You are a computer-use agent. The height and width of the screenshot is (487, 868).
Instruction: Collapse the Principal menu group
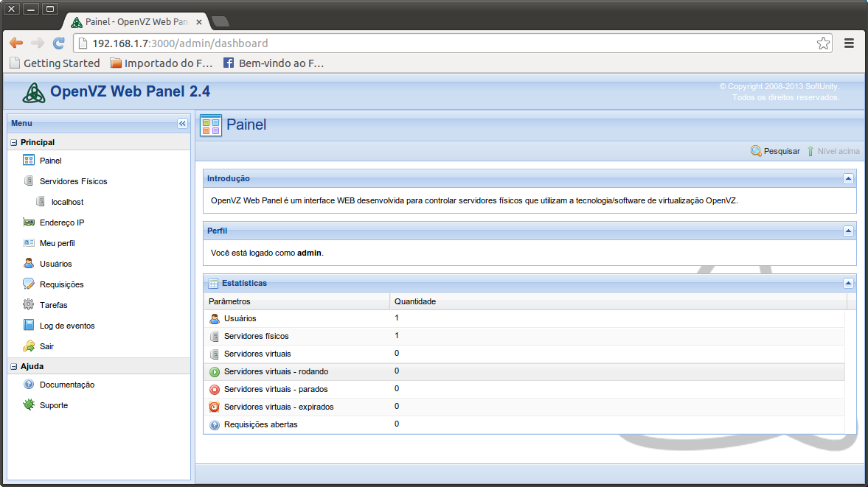(14, 143)
